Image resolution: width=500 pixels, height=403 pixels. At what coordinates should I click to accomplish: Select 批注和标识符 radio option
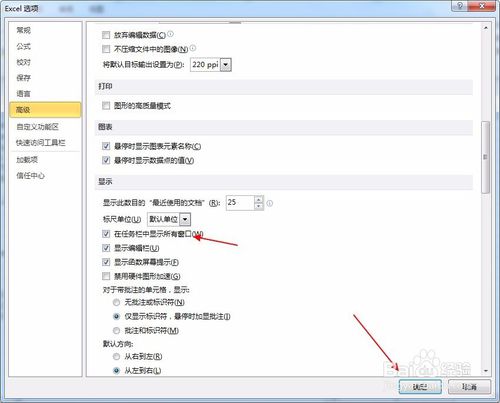pos(116,331)
